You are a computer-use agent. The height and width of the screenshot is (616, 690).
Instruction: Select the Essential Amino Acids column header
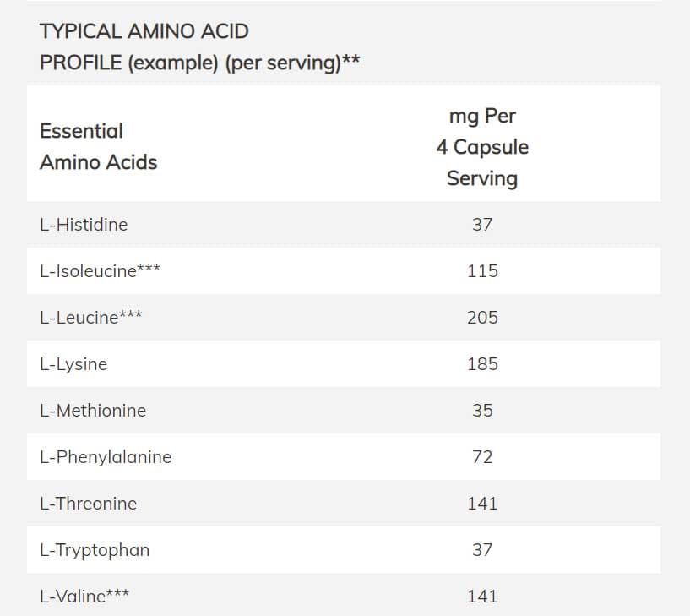pyautogui.click(x=98, y=146)
